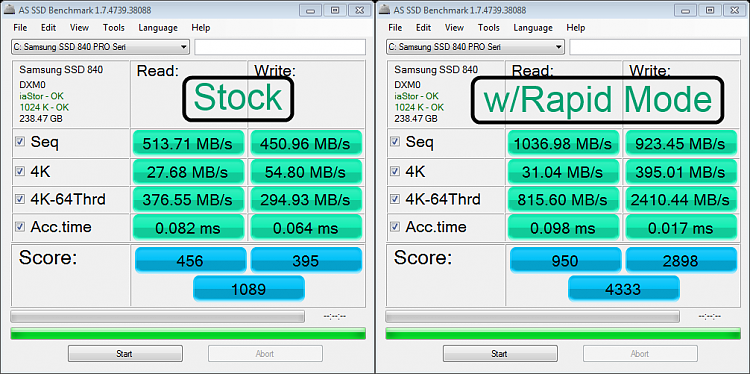Minimize the left AS SSD Benchmark window

(310, 10)
